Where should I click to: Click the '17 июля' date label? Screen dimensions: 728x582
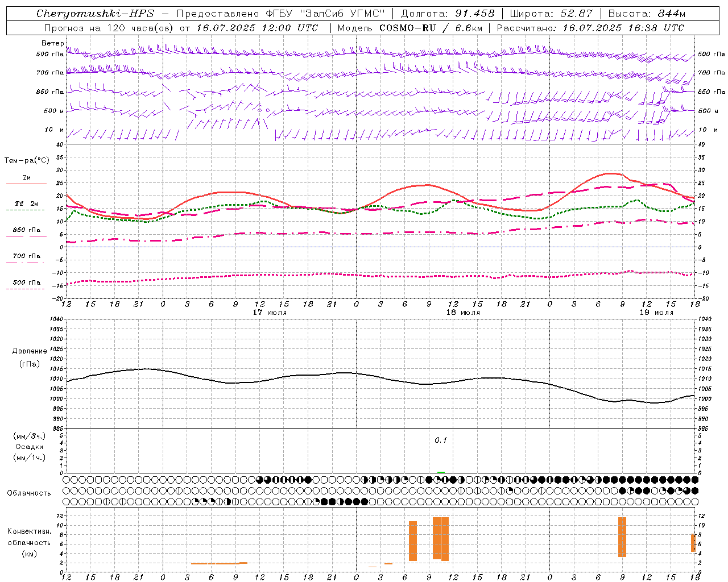(270, 313)
